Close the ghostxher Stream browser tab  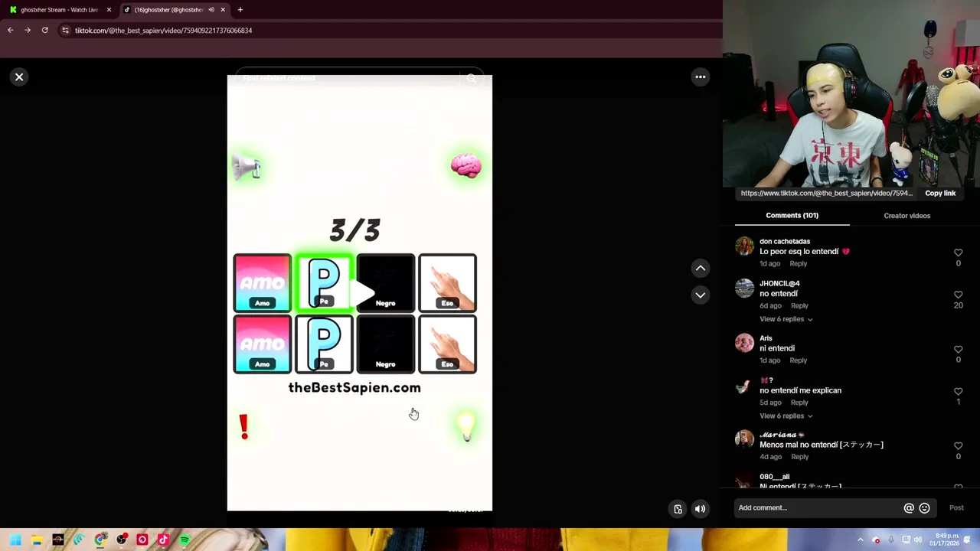[x=109, y=10]
